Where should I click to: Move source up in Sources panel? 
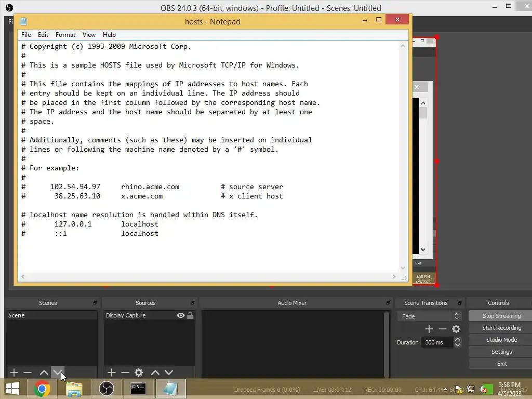pos(155,373)
